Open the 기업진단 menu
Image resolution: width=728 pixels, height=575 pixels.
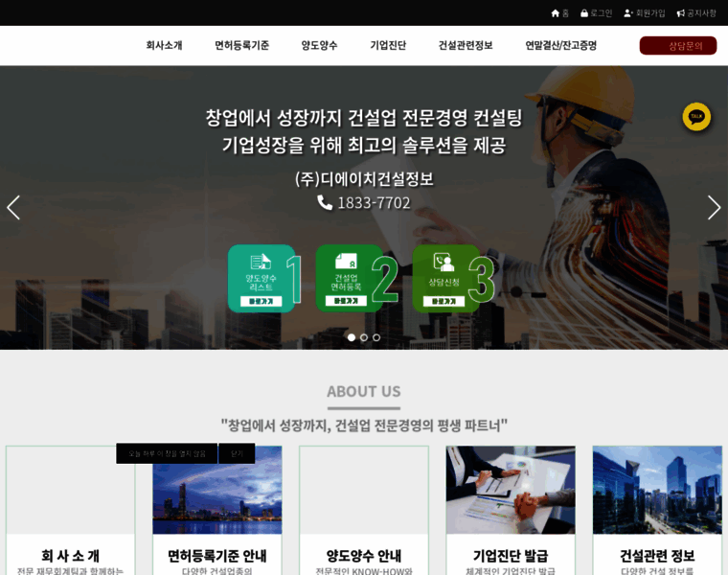pyautogui.click(x=388, y=45)
